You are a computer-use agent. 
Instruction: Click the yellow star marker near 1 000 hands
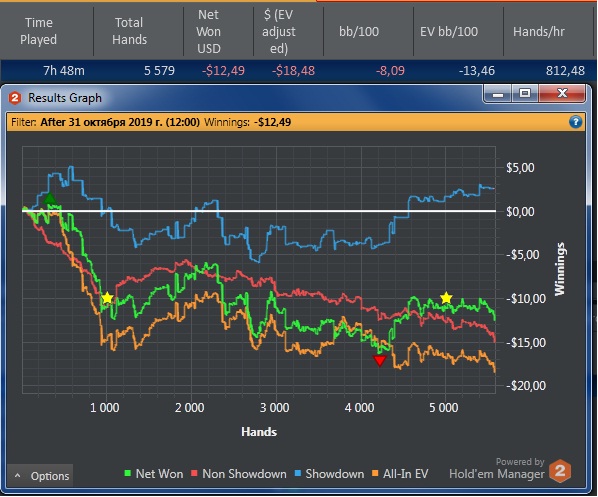[x=107, y=298]
